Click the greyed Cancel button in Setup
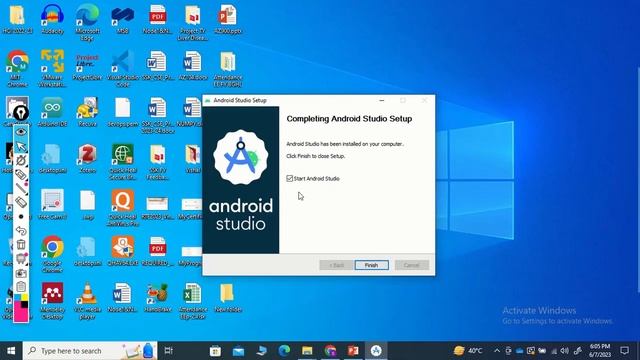Viewport: 640px width, 360px height. point(412,265)
